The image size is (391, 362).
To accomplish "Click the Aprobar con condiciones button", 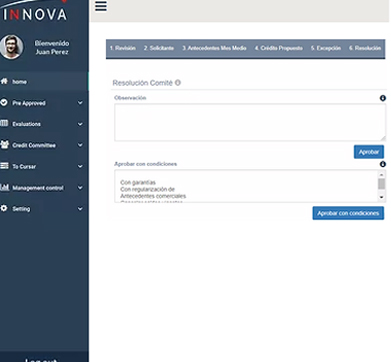I will [348, 213].
